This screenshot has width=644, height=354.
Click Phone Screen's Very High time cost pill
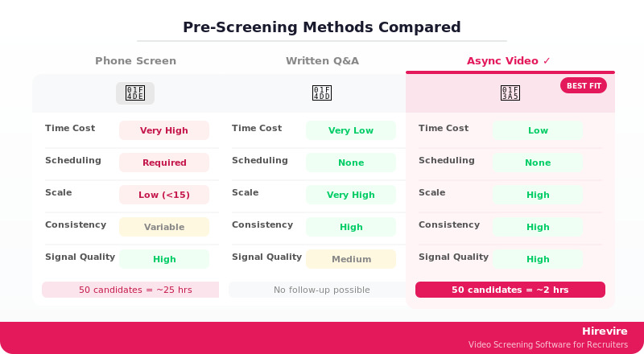[164, 130]
